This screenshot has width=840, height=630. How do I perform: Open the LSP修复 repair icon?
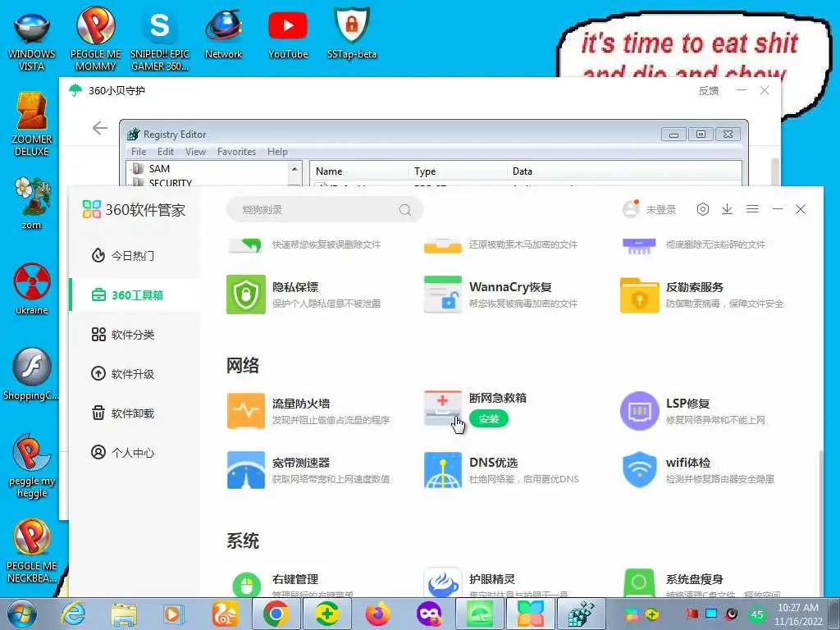[640, 411]
